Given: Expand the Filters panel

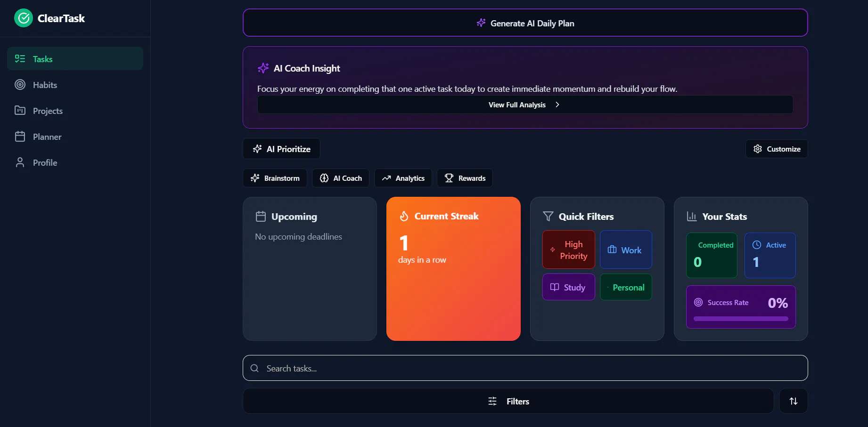Looking at the screenshot, I should click(x=508, y=401).
